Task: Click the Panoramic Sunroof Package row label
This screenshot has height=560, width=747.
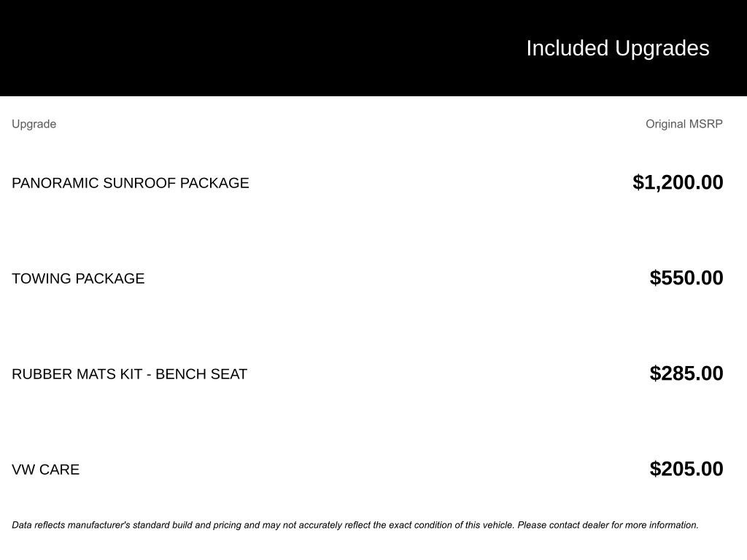Action: pyautogui.click(x=130, y=183)
